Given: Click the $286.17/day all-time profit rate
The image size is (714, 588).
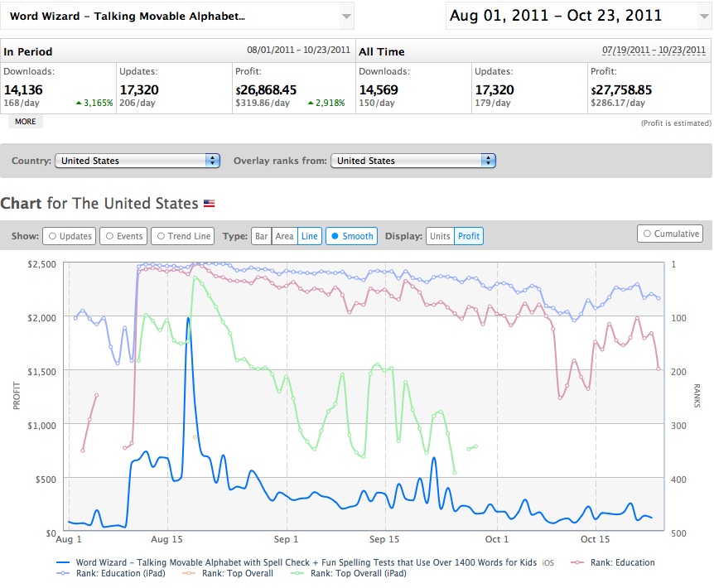Looking at the screenshot, I should point(618,103).
